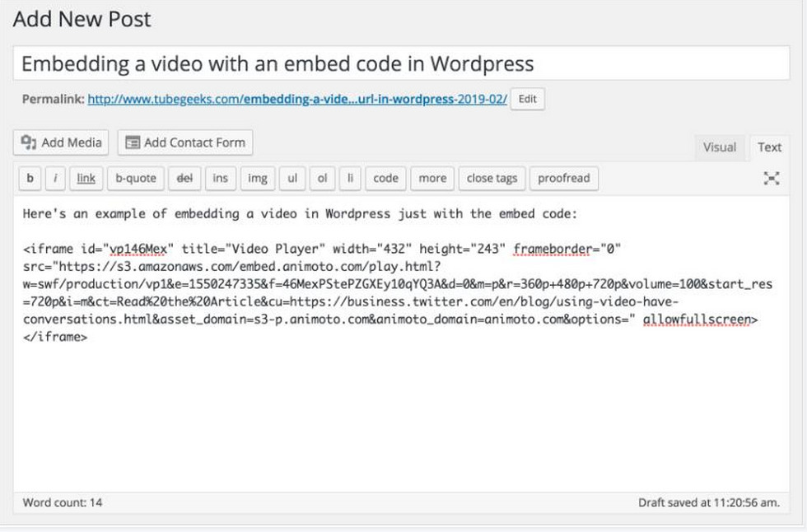Insert ordered list with ol button
The image size is (807, 532).
322,178
